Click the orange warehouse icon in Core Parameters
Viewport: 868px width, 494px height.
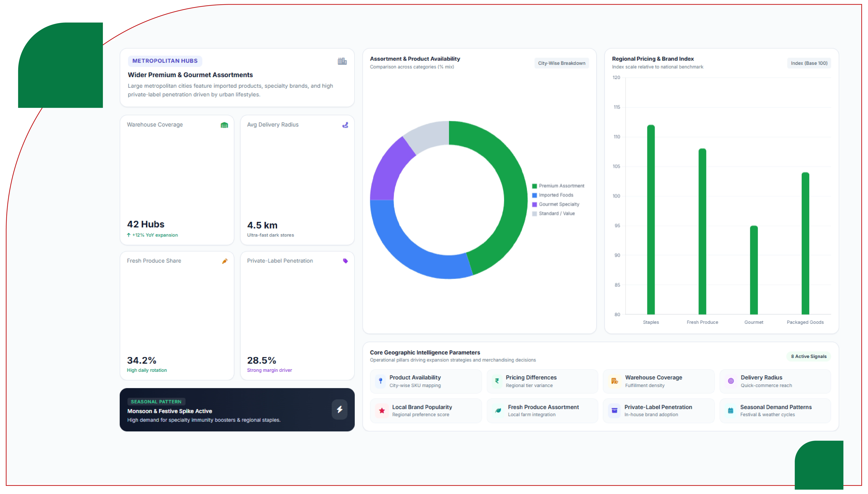click(614, 381)
